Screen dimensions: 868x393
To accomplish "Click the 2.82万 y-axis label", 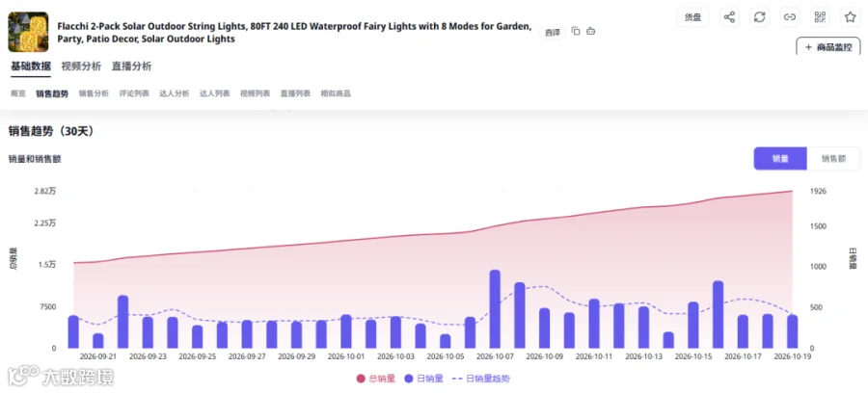I will pyautogui.click(x=44, y=191).
